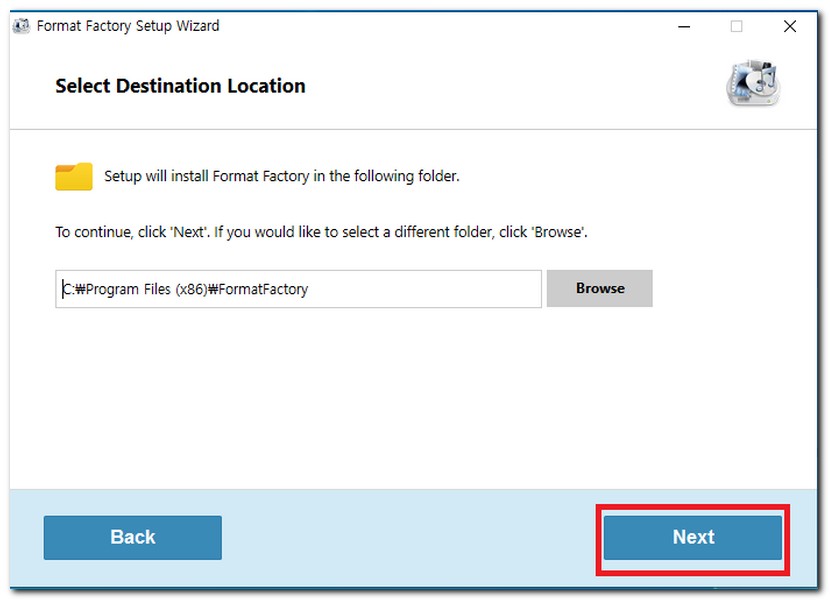The image size is (830, 600).
Task: Click the greyed-out maximize button
Action: (x=736, y=27)
